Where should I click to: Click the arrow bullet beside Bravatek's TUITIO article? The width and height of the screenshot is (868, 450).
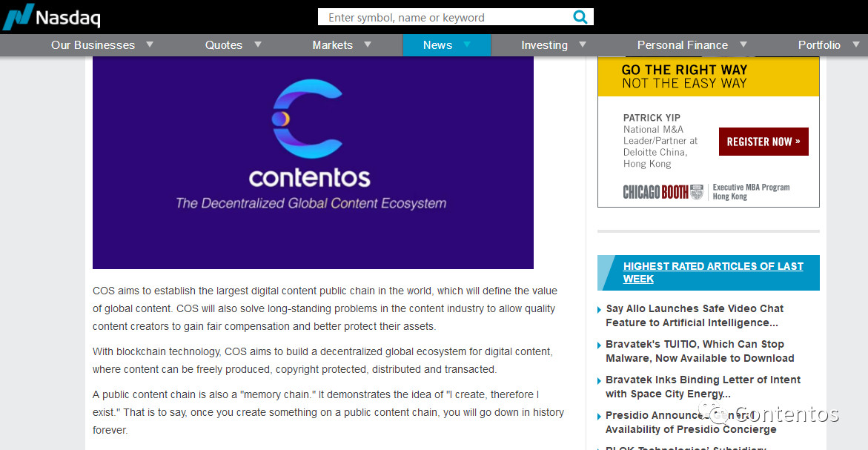(600, 345)
